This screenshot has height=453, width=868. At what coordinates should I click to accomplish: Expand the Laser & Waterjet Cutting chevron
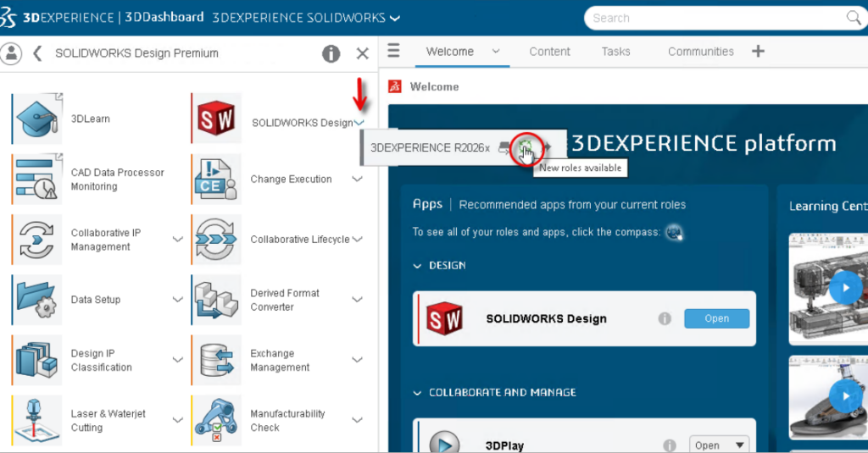178,420
